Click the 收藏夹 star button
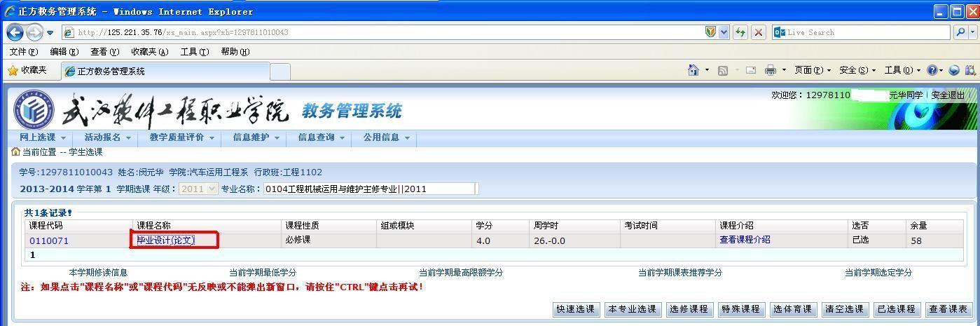 (27, 70)
